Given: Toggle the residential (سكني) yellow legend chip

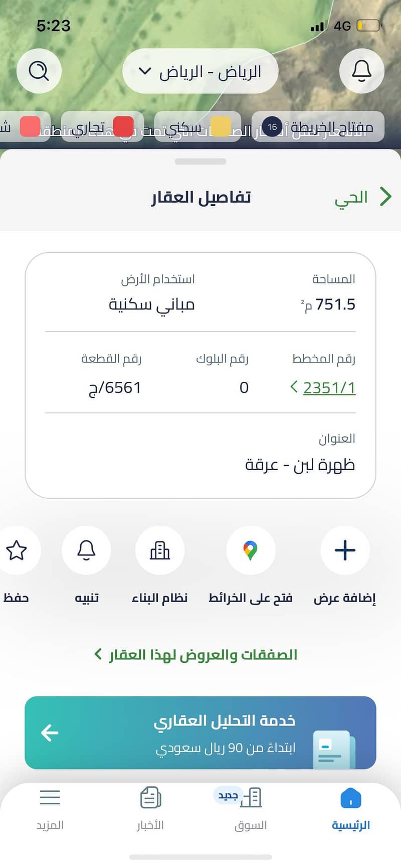Looking at the screenshot, I should pyautogui.click(x=197, y=127).
